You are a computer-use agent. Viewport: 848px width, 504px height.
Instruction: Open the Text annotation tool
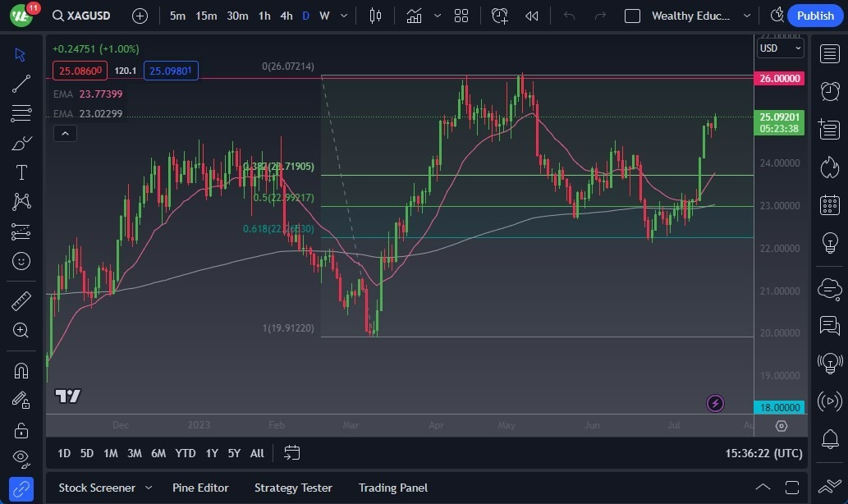click(x=21, y=172)
